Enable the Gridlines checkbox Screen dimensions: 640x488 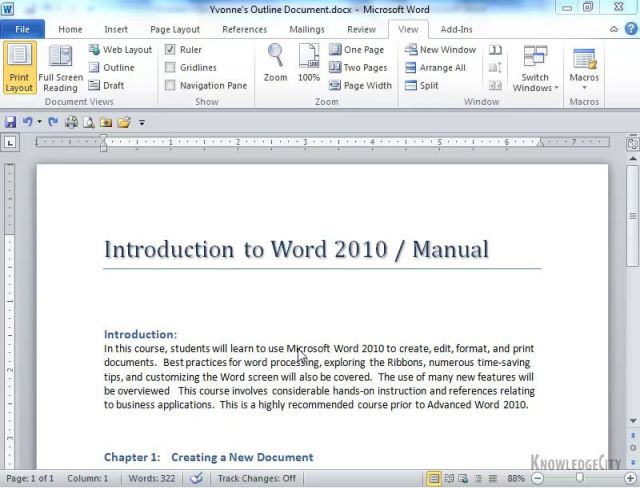click(x=170, y=68)
